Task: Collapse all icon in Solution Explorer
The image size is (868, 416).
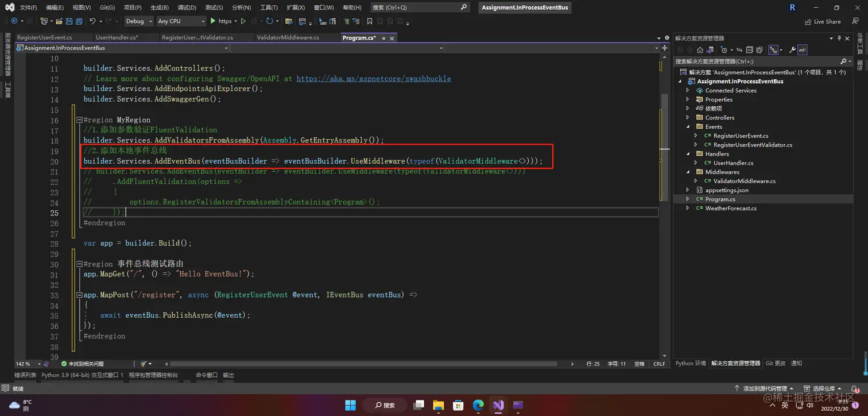Action: (x=749, y=50)
